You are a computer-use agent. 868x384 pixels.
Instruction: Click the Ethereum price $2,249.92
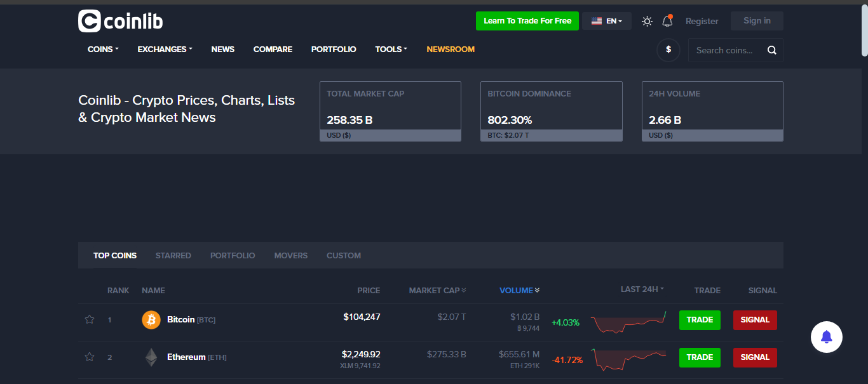tap(361, 354)
